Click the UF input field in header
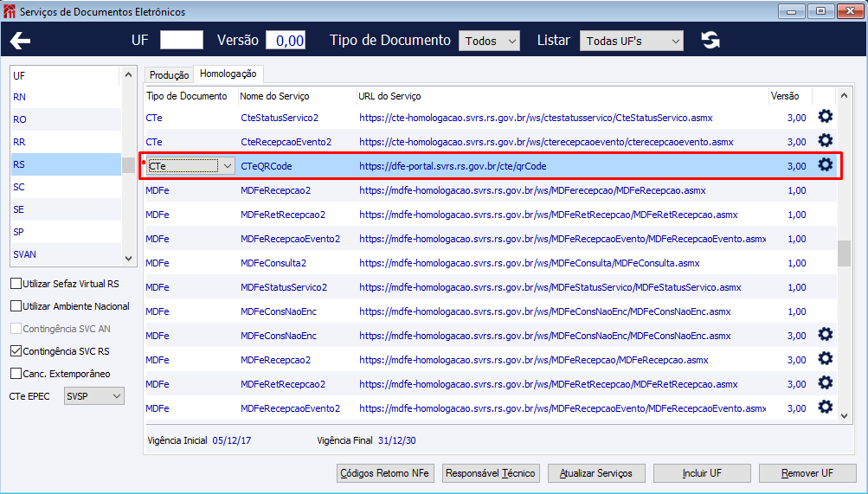 pyautogui.click(x=182, y=40)
